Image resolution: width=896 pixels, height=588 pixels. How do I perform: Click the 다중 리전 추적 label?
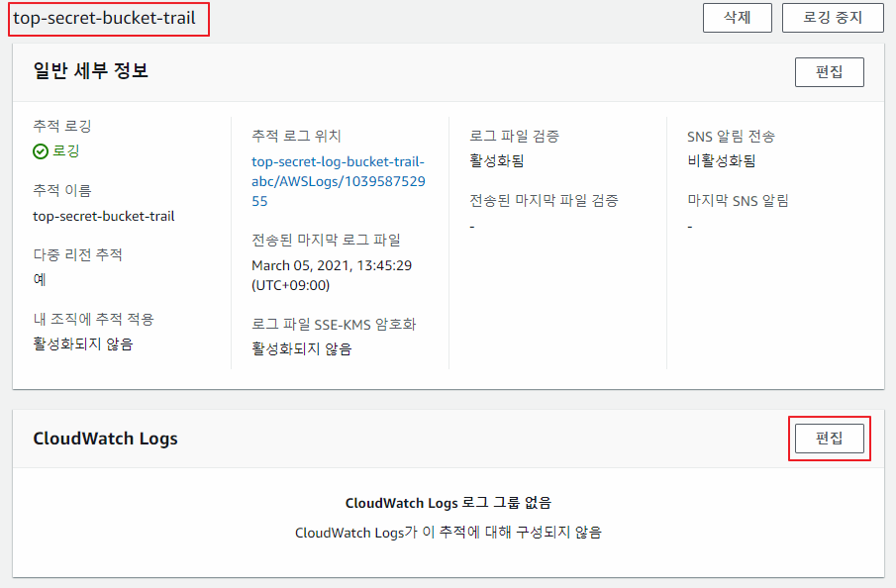point(77,254)
